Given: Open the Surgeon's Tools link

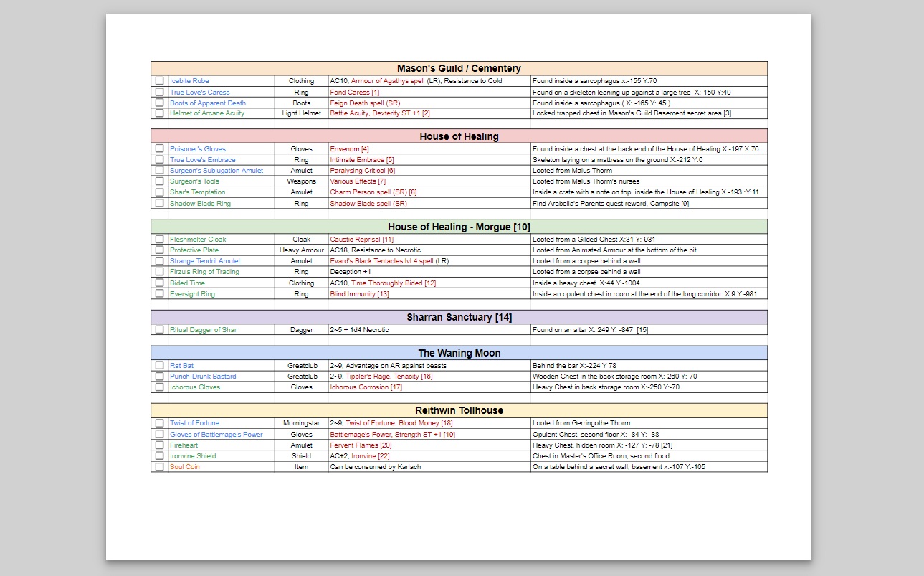Looking at the screenshot, I should click(194, 181).
